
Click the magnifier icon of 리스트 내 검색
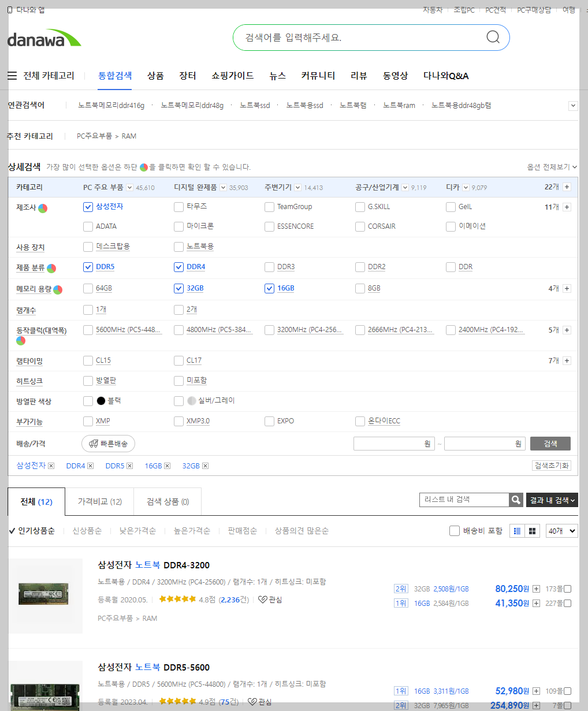click(x=516, y=500)
